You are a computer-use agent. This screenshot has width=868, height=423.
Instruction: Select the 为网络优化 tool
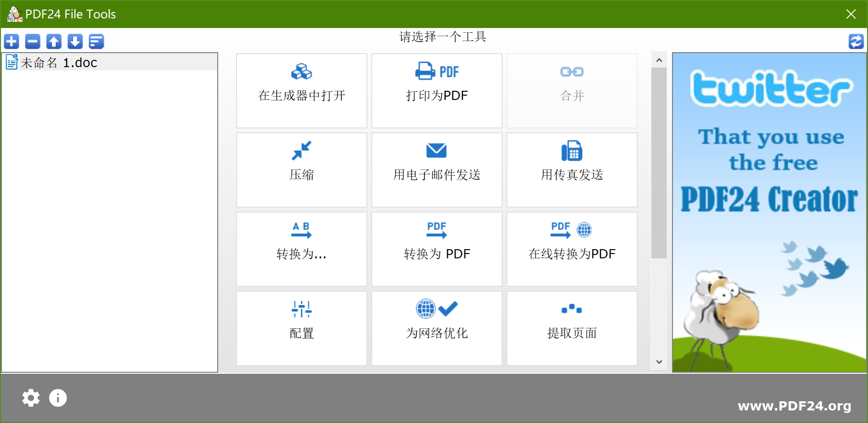point(437,328)
